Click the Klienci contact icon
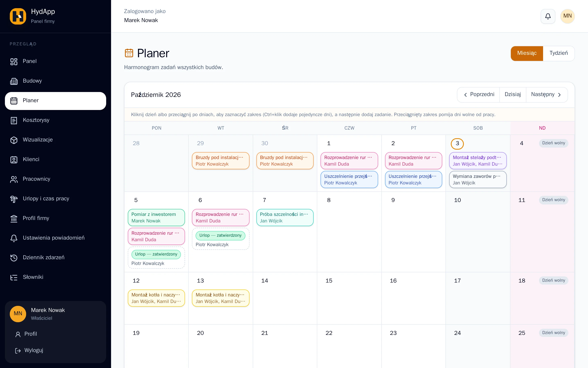The height and width of the screenshot is (368, 588). coord(14,159)
